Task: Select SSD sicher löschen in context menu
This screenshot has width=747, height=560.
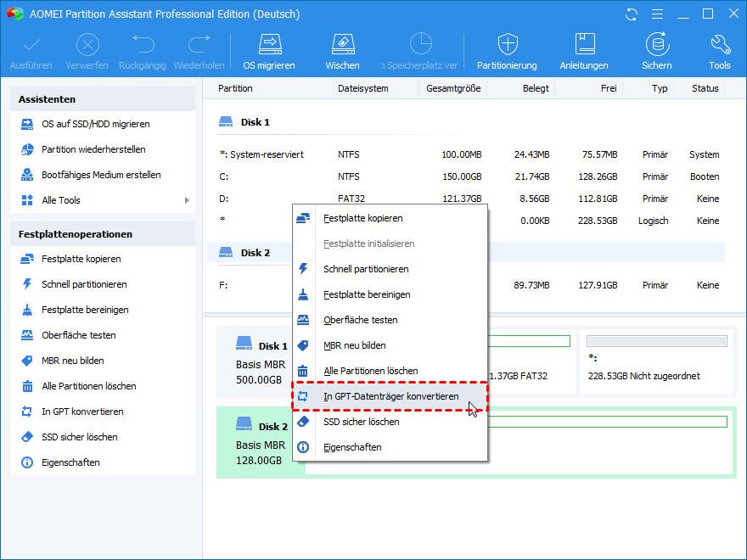Action: pos(361,422)
